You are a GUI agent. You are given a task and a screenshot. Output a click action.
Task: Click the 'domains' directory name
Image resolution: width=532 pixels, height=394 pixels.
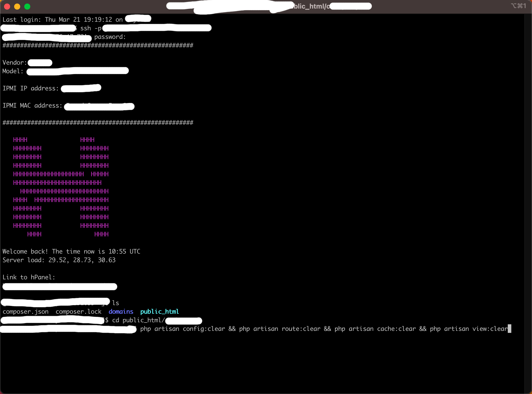tap(121, 311)
